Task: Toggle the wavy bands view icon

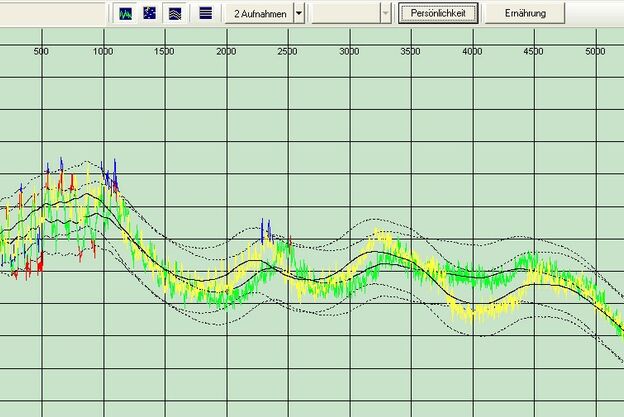Action: point(175,14)
